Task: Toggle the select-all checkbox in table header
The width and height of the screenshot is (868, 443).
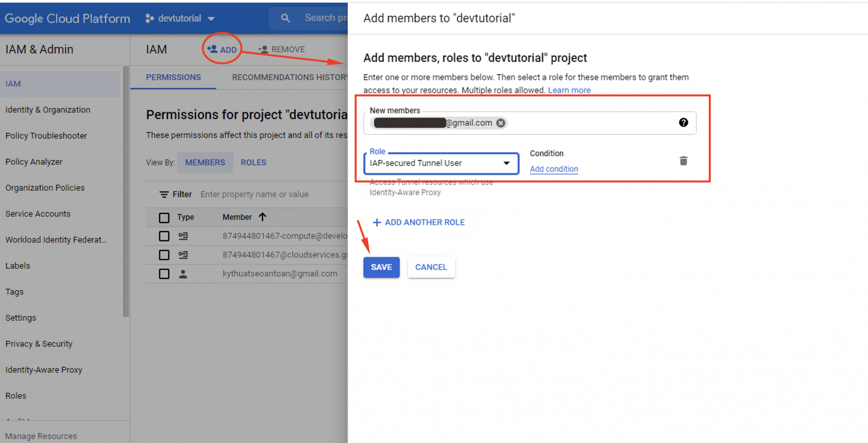Action: pos(164,217)
